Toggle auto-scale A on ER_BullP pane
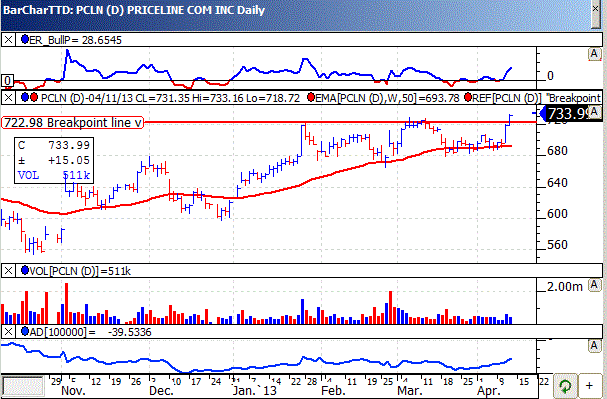 (594, 54)
